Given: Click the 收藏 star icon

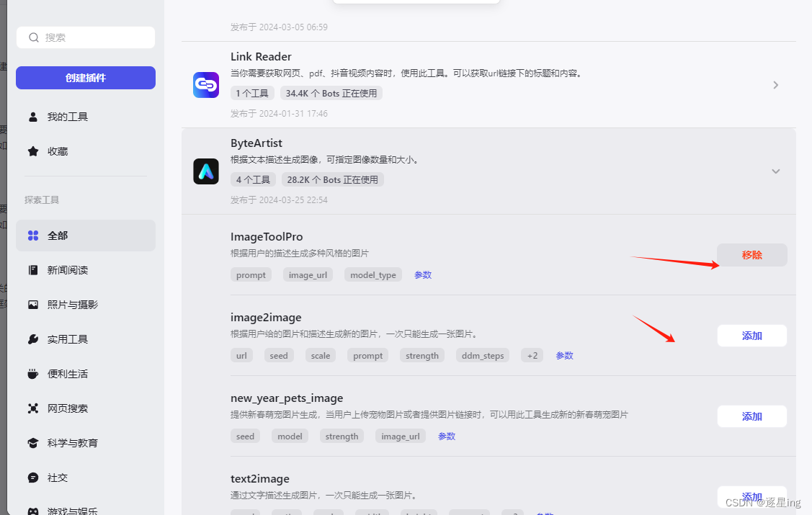Looking at the screenshot, I should click(33, 151).
